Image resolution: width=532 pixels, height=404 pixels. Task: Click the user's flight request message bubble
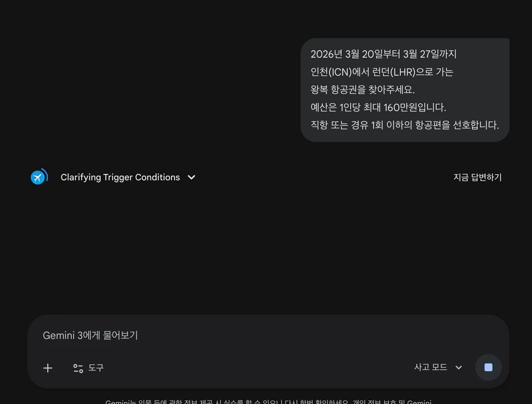pyautogui.click(x=405, y=90)
